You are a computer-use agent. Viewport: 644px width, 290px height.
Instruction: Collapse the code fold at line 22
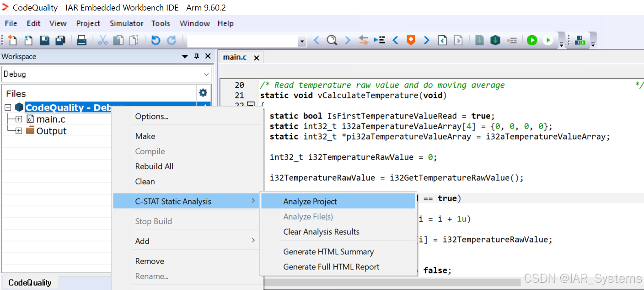click(x=251, y=105)
